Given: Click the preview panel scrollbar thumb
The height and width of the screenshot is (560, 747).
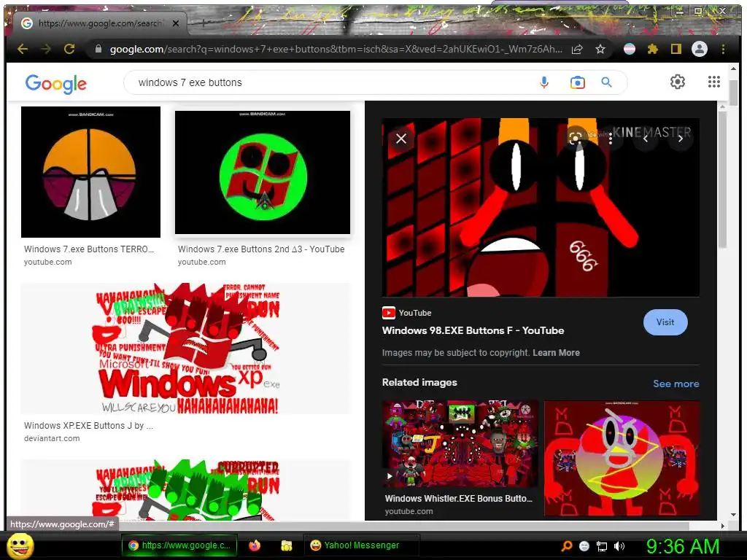Looking at the screenshot, I should click(x=723, y=180).
